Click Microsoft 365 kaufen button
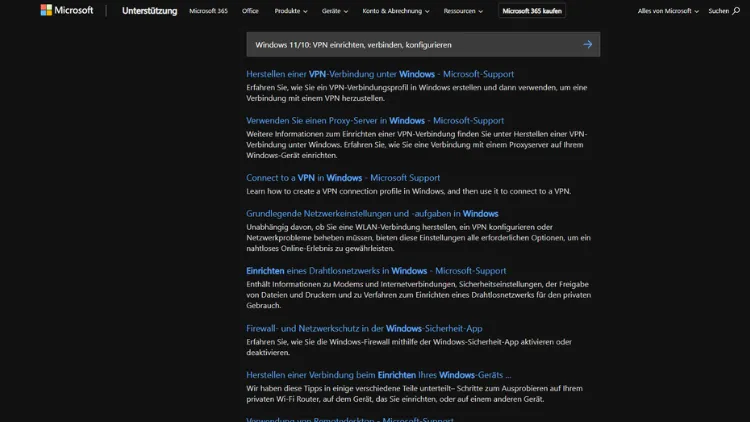Screen dimensions: 750x422 (532, 11)
